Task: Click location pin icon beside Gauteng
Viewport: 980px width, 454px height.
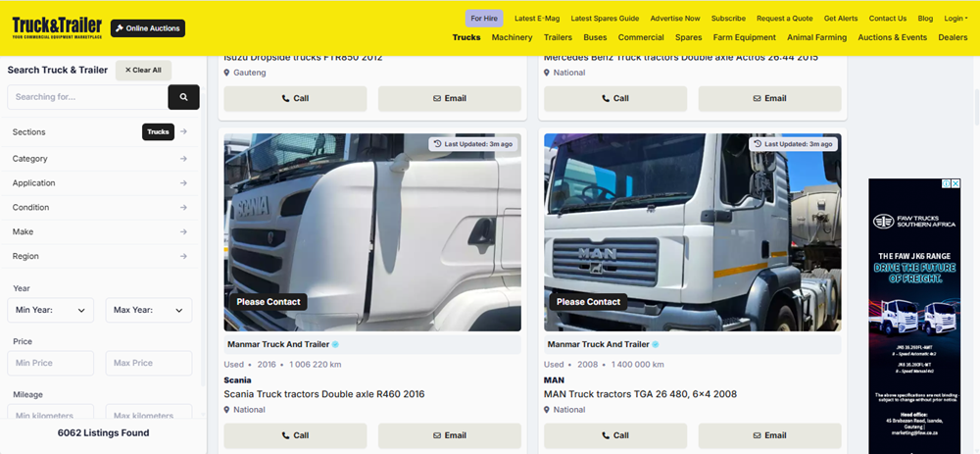Action: click(227, 73)
